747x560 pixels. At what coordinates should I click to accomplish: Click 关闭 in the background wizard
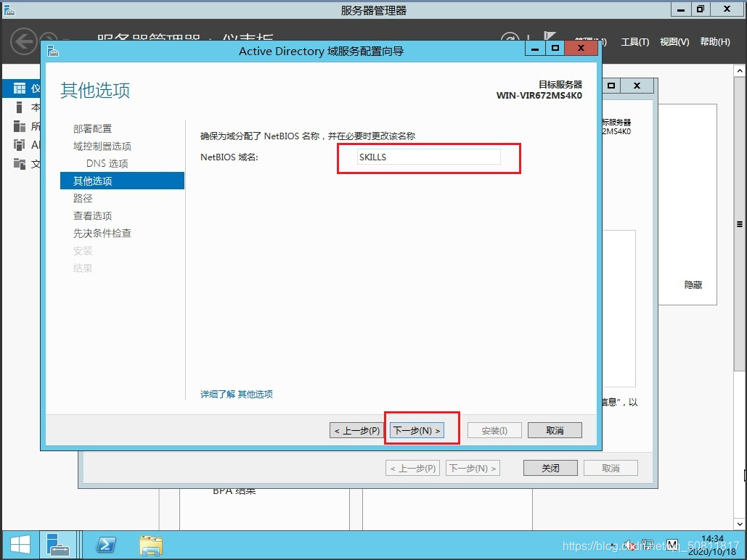550,468
